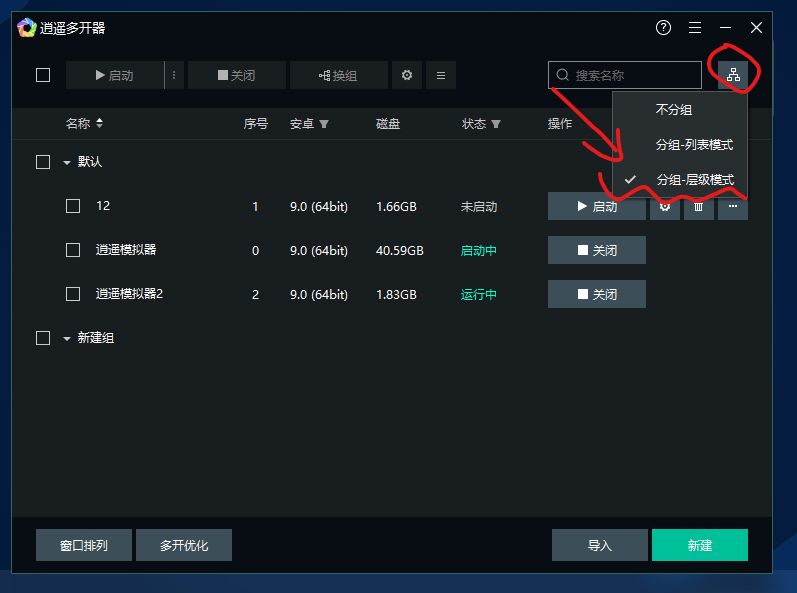Check the box for 逍遥模拟器2
This screenshot has width=797, height=593.
tap(73, 294)
